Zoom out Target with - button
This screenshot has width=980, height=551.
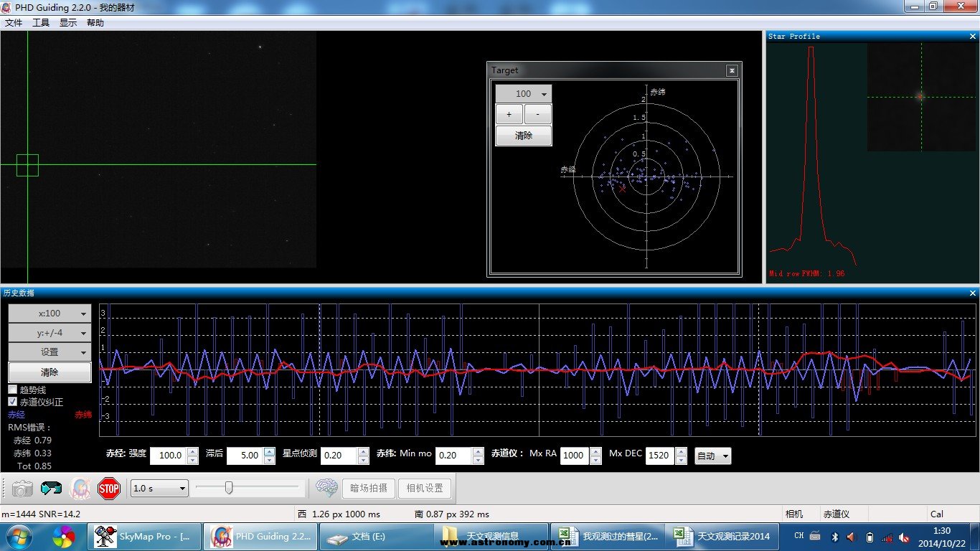(538, 114)
